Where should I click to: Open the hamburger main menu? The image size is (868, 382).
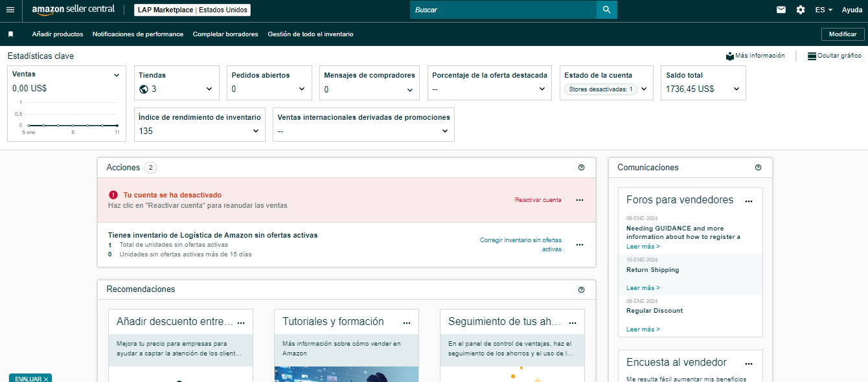coord(10,10)
